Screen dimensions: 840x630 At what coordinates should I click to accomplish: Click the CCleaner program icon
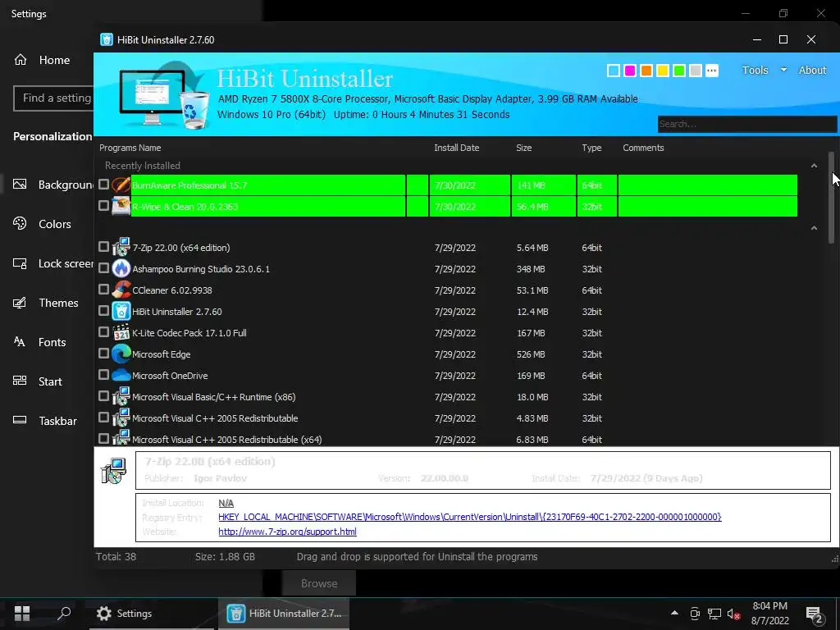click(121, 290)
